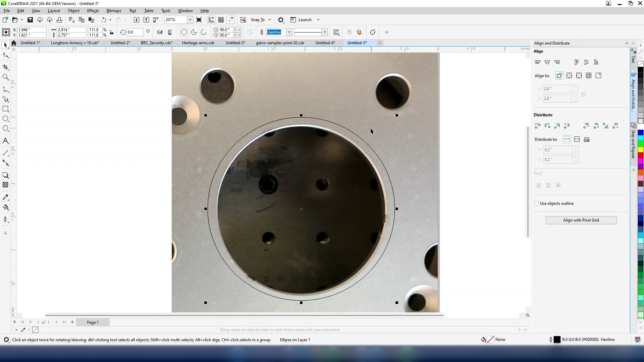Click the Launch button
The height and width of the screenshot is (362, 644).
coord(305,20)
